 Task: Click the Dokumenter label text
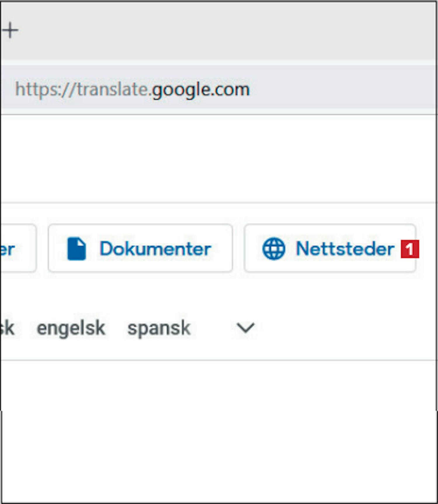click(x=155, y=249)
